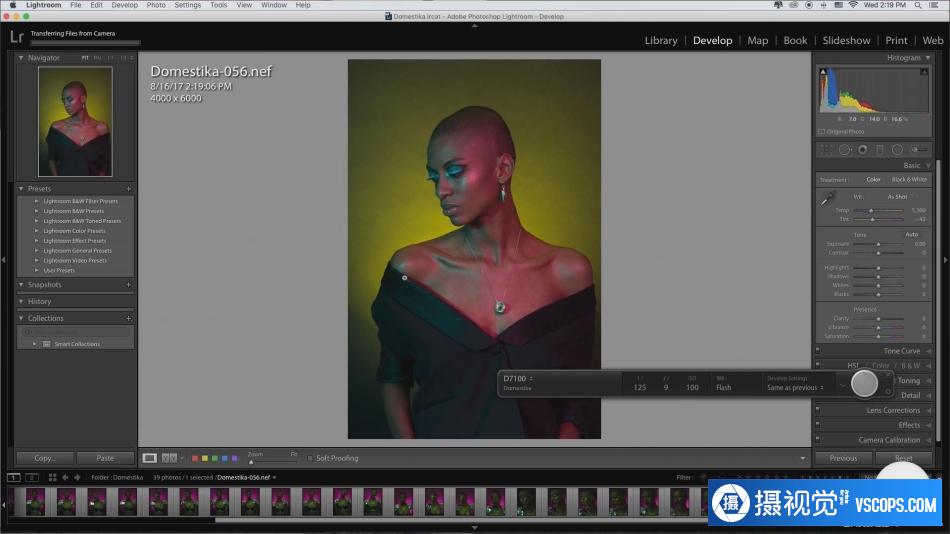Select the Crop Overlay tool

point(825,149)
